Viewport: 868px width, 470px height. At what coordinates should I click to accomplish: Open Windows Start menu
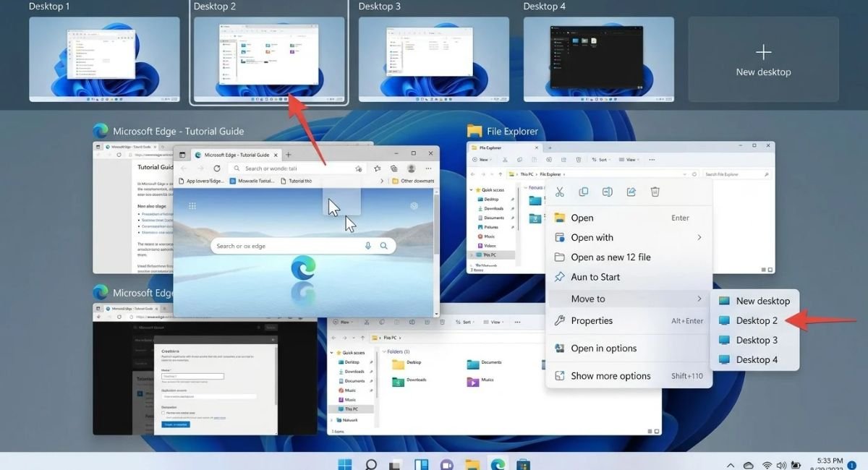pyautogui.click(x=346, y=463)
